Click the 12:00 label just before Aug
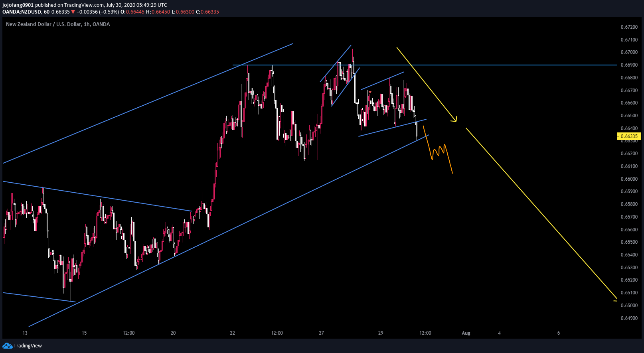Viewport: 644px width, 353px height. pos(425,333)
